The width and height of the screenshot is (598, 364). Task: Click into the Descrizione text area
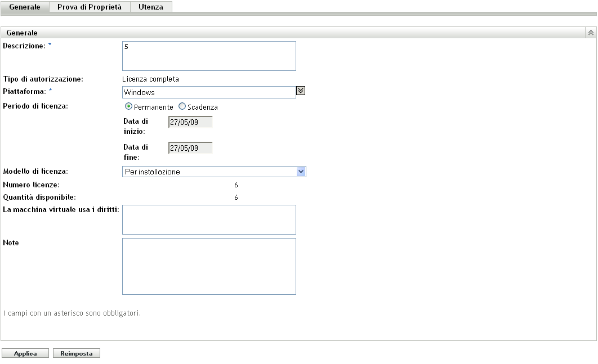tap(209, 56)
